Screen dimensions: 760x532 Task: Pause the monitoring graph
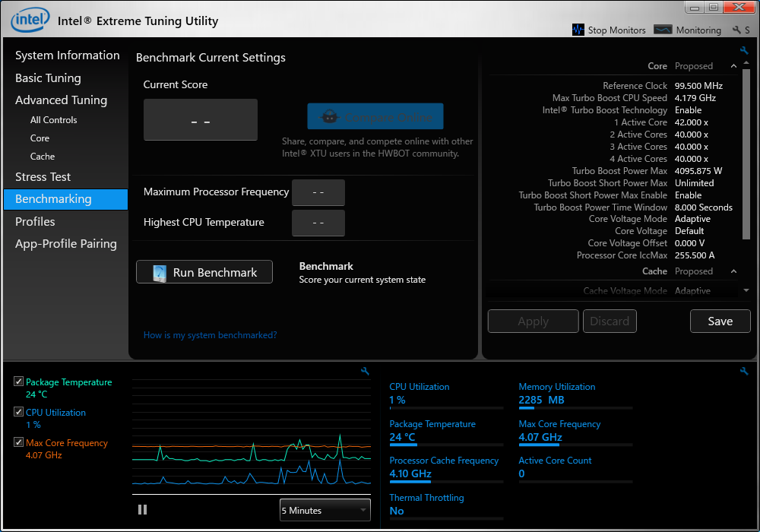click(142, 510)
